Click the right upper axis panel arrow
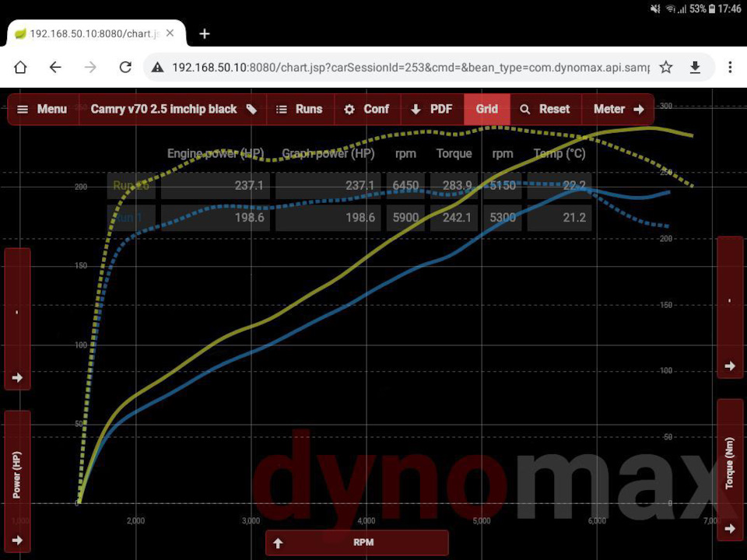Screen dimensions: 747x560 tap(729, 366)
